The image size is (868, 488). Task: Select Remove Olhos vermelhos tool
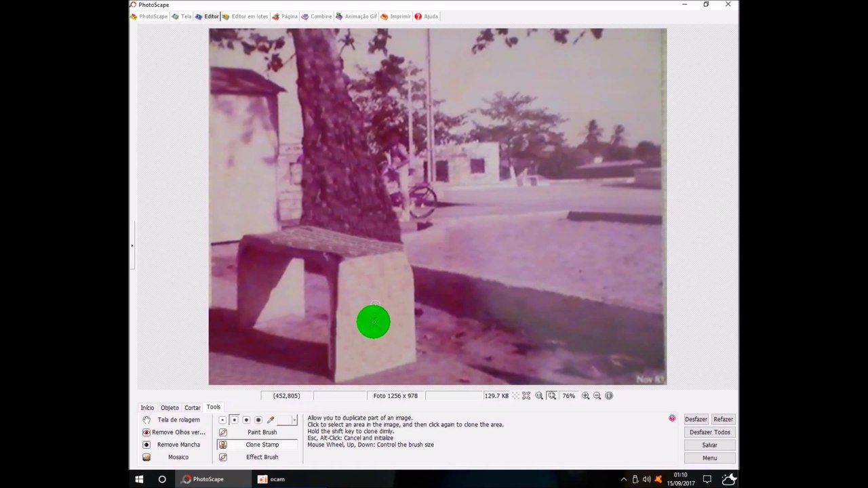pos(172,432)
